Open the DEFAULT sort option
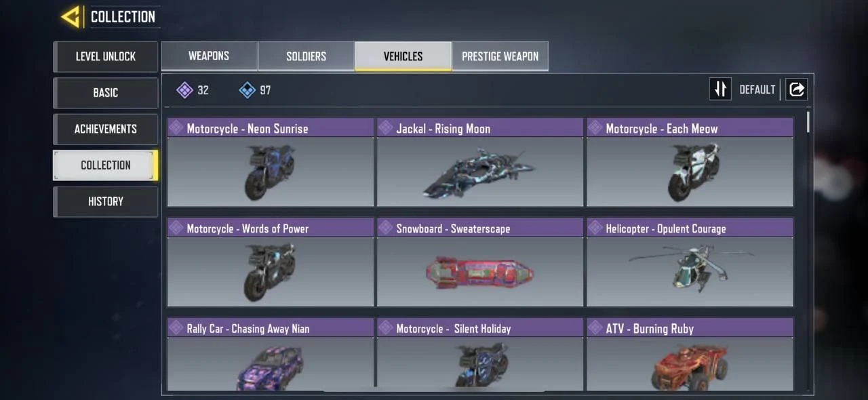Viewport: 868px width, 400px height. [x=757, y=89]
